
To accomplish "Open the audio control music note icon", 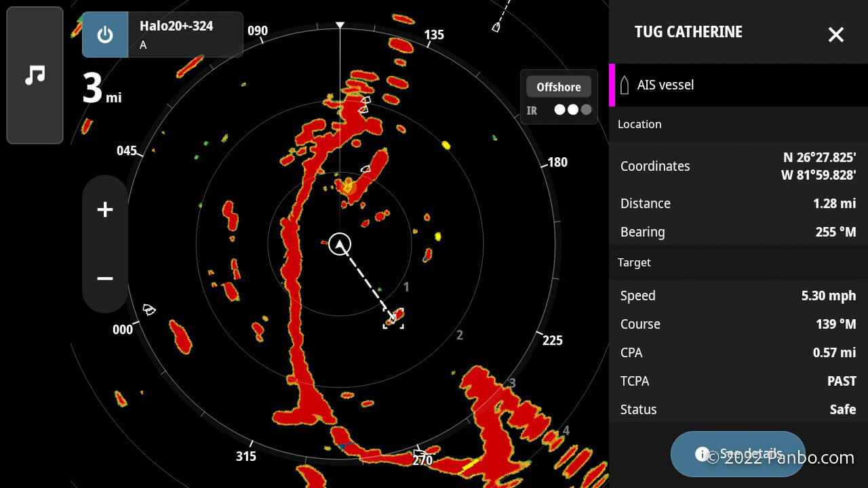I will coord(35,75).
